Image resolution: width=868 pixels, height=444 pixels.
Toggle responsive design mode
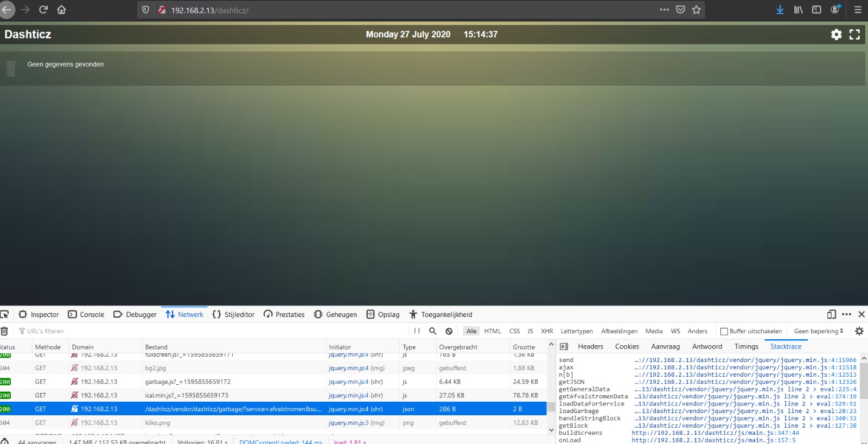[x=831, y=314]
